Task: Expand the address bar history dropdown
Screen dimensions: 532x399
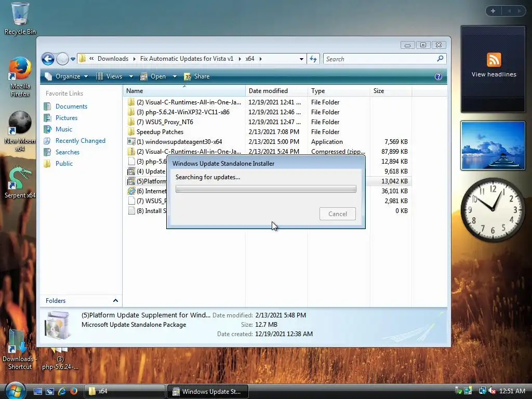Action: 301,59
